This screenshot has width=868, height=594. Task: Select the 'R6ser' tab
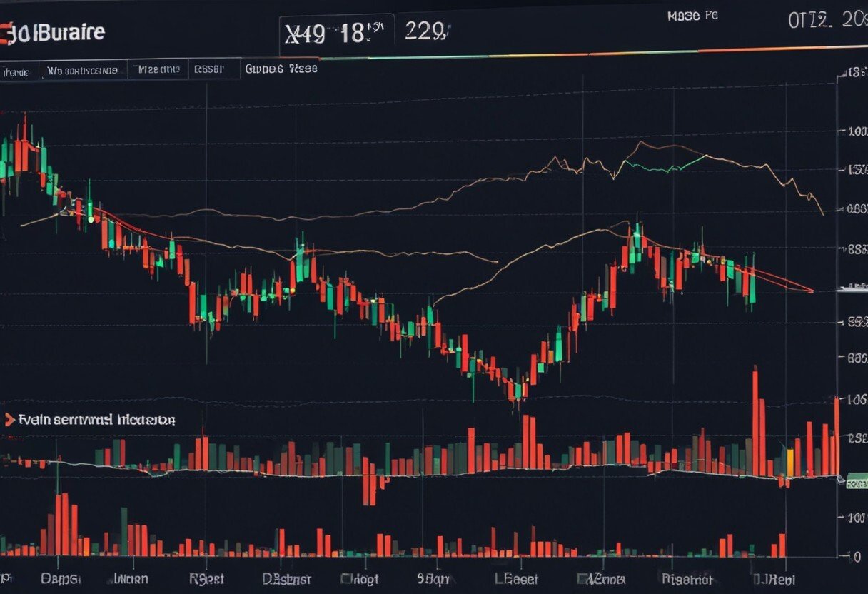point(208,69)
